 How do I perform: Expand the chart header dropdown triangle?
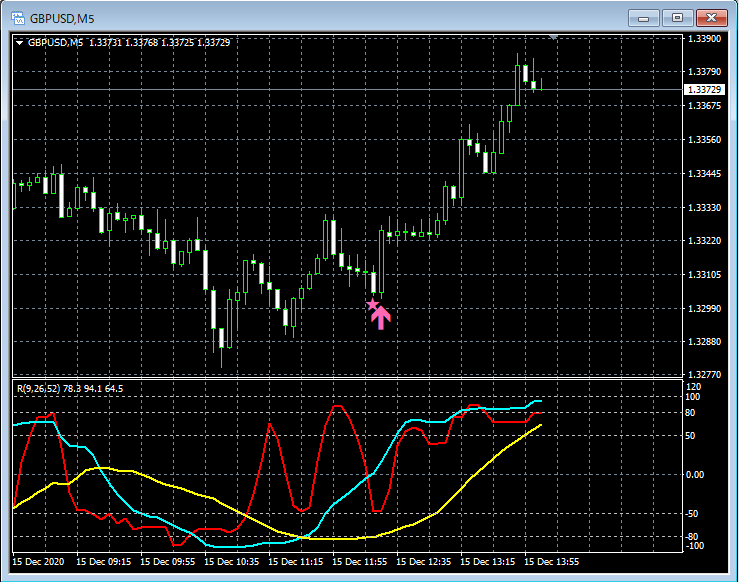tap(19, 43)
